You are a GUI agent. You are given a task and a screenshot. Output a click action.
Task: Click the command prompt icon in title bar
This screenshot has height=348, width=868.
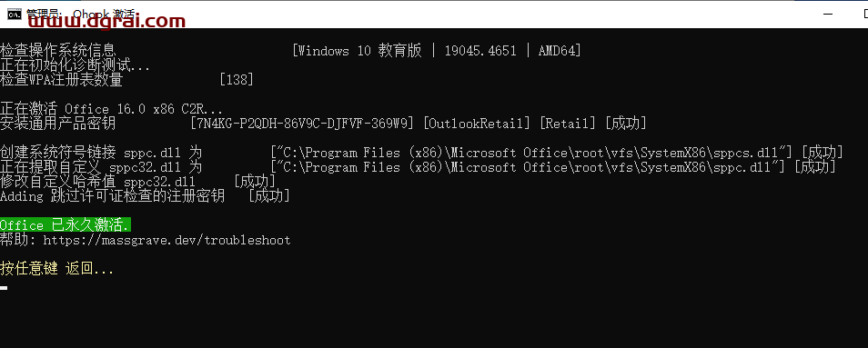tap(15, 15)
